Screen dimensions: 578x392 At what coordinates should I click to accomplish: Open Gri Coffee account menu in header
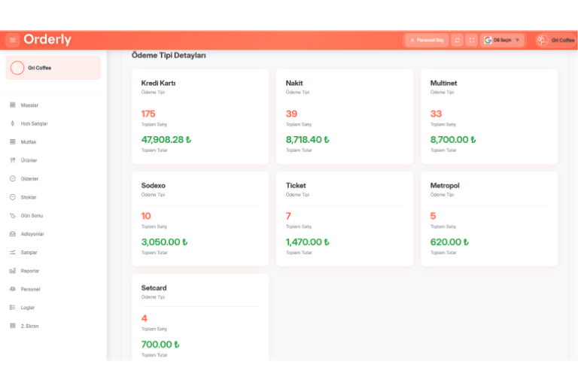(555, 40)
